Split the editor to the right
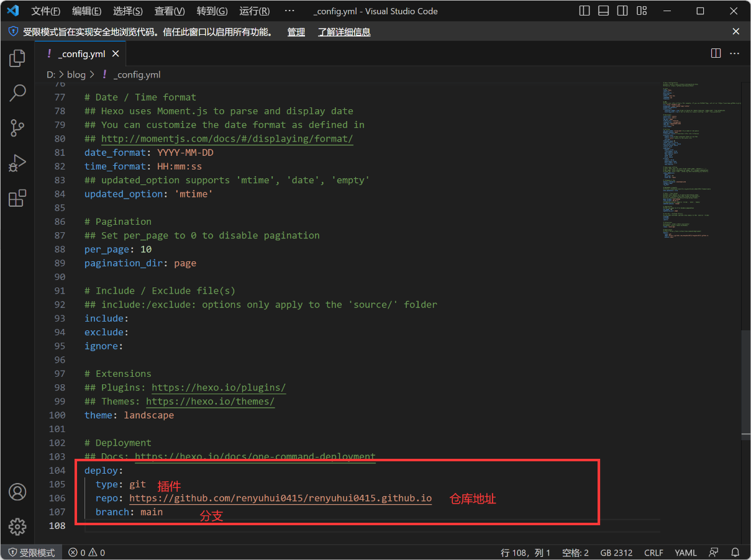Viewport: 751px width, 560px height. (x=716, y=53)
